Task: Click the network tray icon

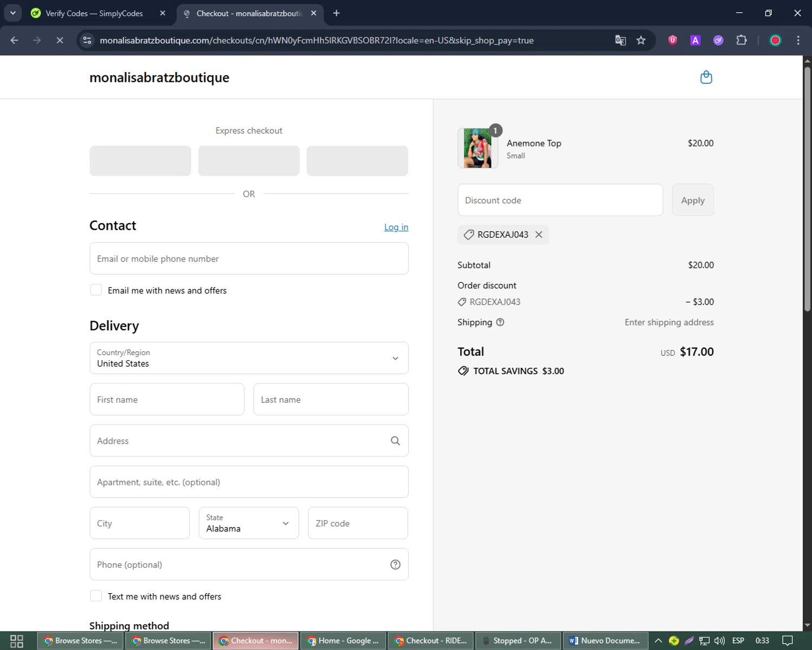Action: (x=704, y=641)
